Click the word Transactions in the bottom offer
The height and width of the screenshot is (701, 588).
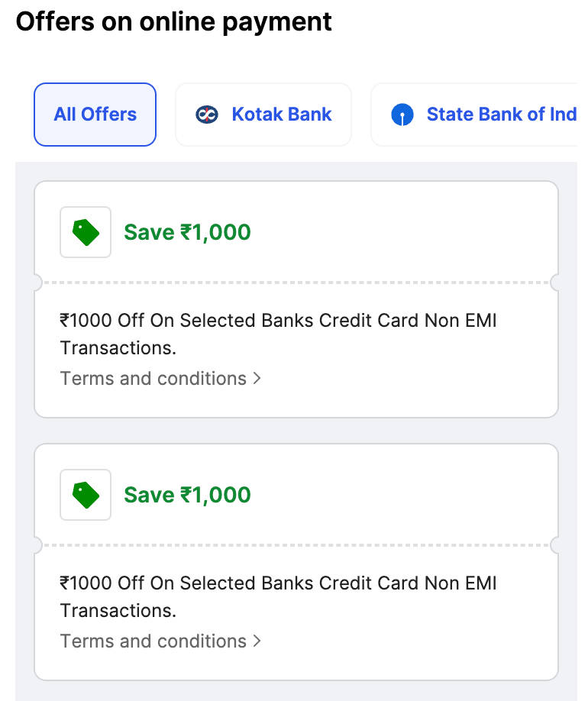pos(118,611)
